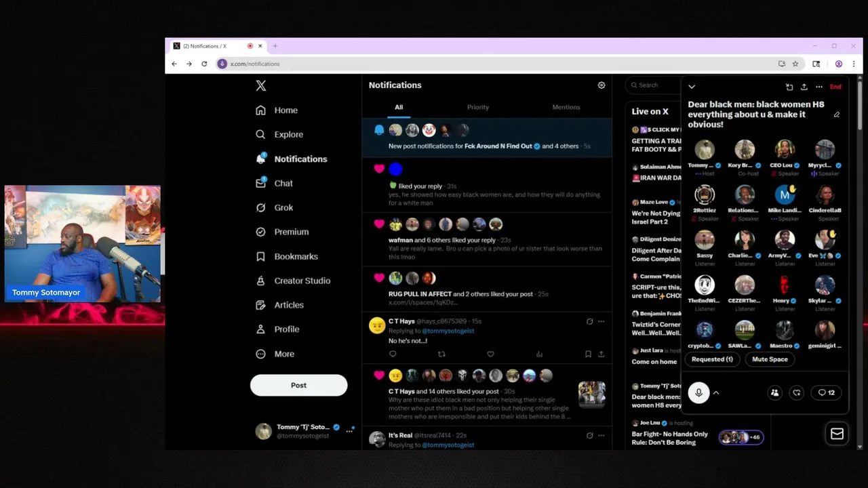
Task: Open Grok in sidebar
Action: click(x=275, y=207)
